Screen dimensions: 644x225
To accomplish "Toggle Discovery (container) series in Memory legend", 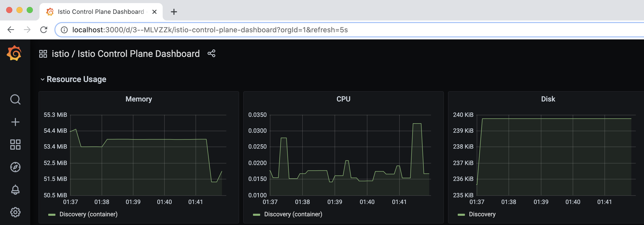I will coord(89,214).
